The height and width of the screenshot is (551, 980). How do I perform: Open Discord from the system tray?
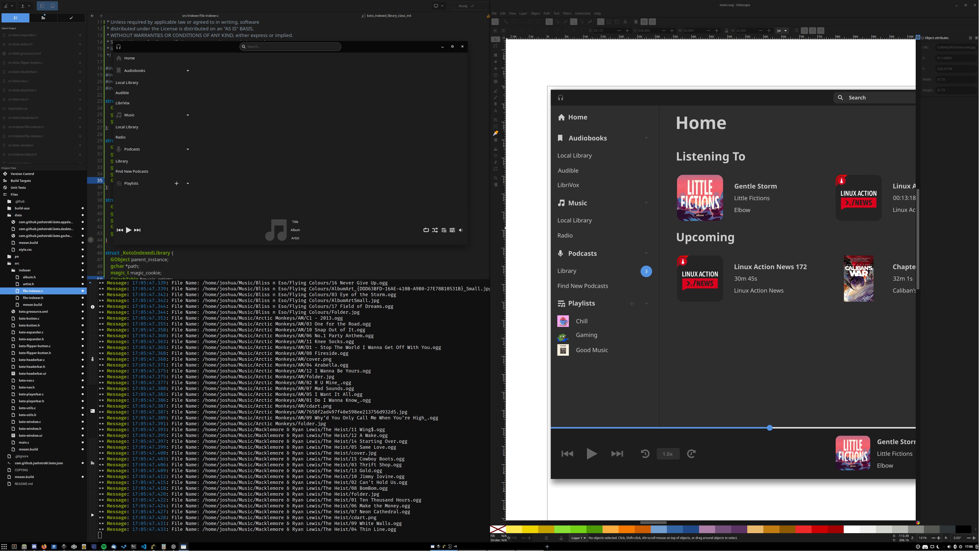pos(925,547)
